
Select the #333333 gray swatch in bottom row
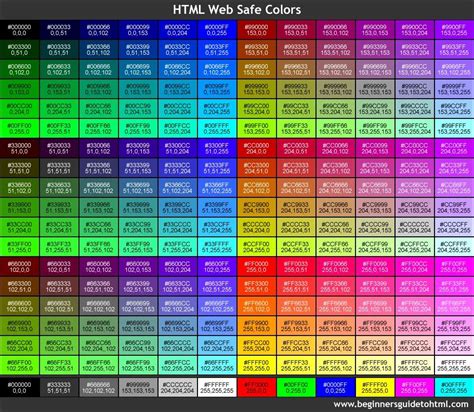pyautogui.click(x=59, y=387)
